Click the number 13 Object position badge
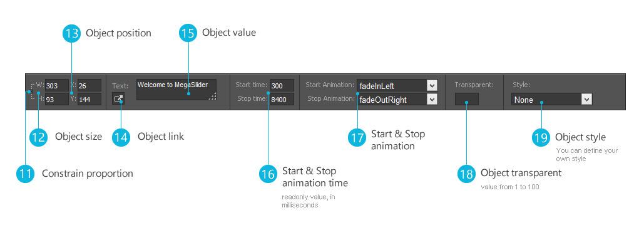The width and height of the screenshot is (644, 235). tap(72, 33)
